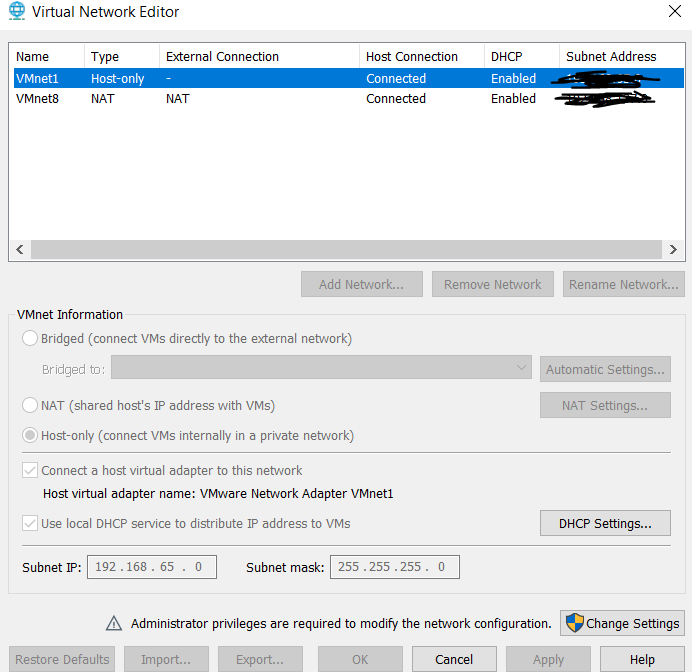Select the VMnet1 network row

tap(349, 78)
